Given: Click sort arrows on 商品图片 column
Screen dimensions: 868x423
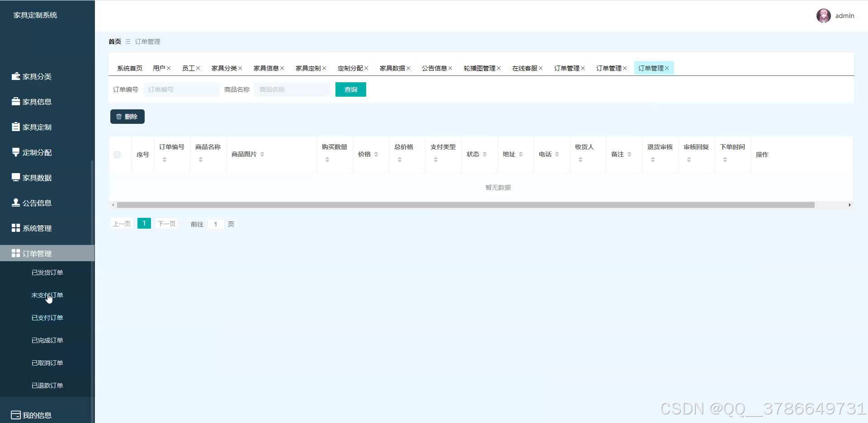Looking at the screenshot, I should (x=262, y=155).
